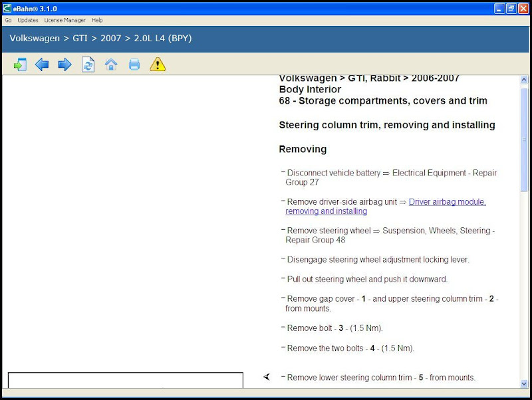Go forward with the right arrow icon
Image resolution: width=532 pixels, height=400 pixels.
(65, 64)
